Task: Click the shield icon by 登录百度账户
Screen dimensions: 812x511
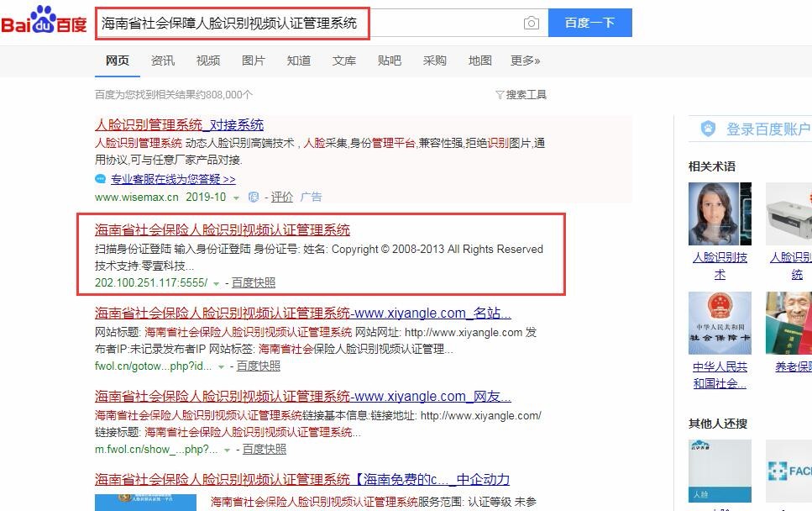Action: click(708, 129)
